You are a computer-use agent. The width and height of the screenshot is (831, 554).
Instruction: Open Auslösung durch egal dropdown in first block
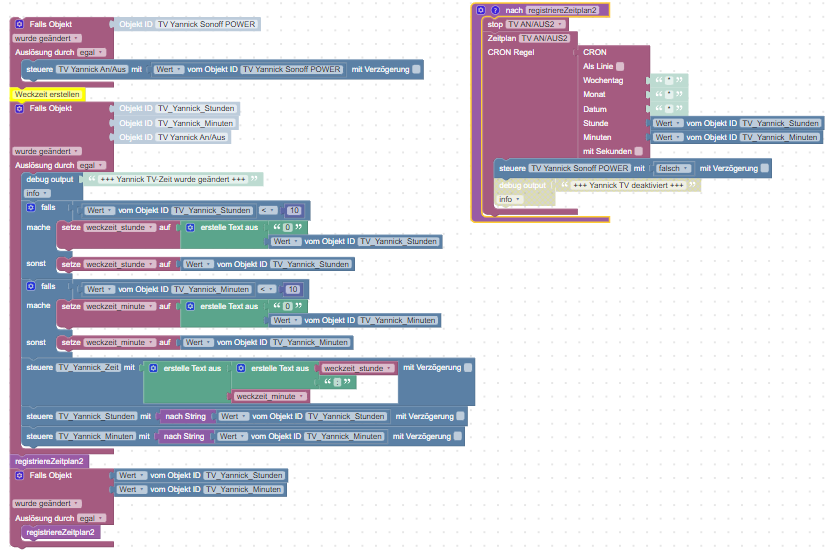[91, 52]
